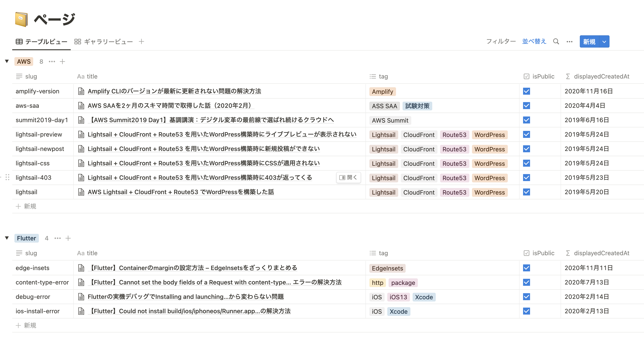644x339 pixels.
Task: Open the AWS SAA article title
Action: [171, 106]
